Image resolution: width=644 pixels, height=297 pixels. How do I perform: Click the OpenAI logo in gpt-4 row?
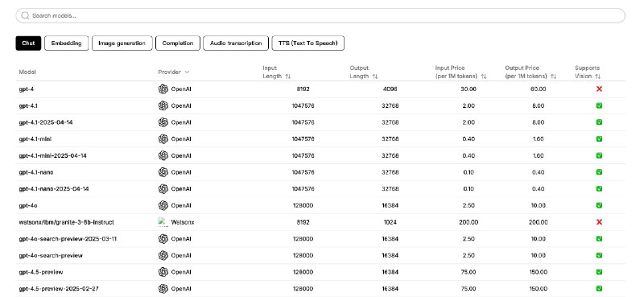pyautogui.click(x=163, y=89)
